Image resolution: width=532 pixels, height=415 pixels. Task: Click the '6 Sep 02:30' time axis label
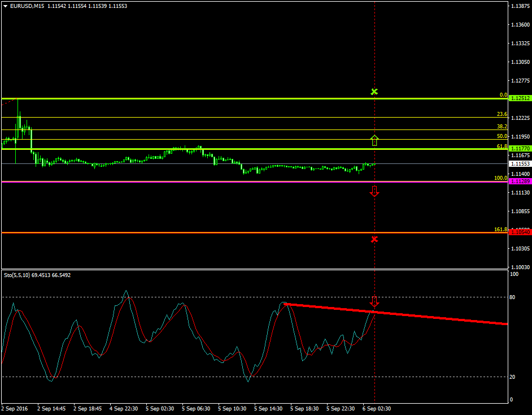click(377, 408)
